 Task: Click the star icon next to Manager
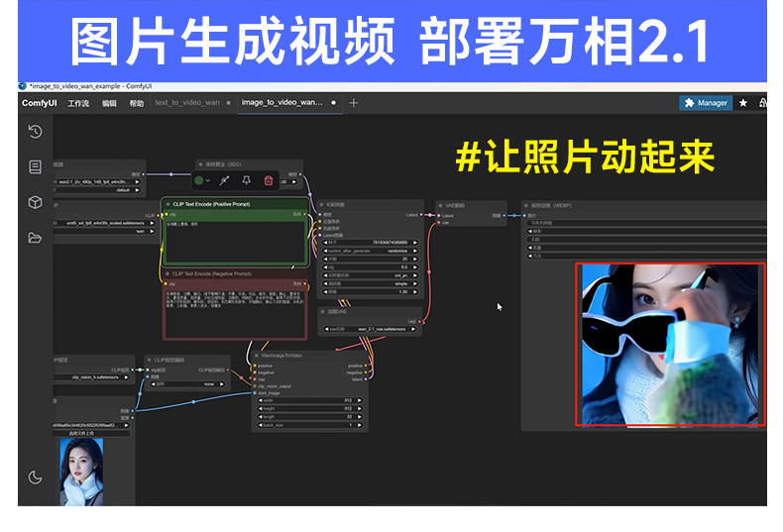[x=743, y=103]
